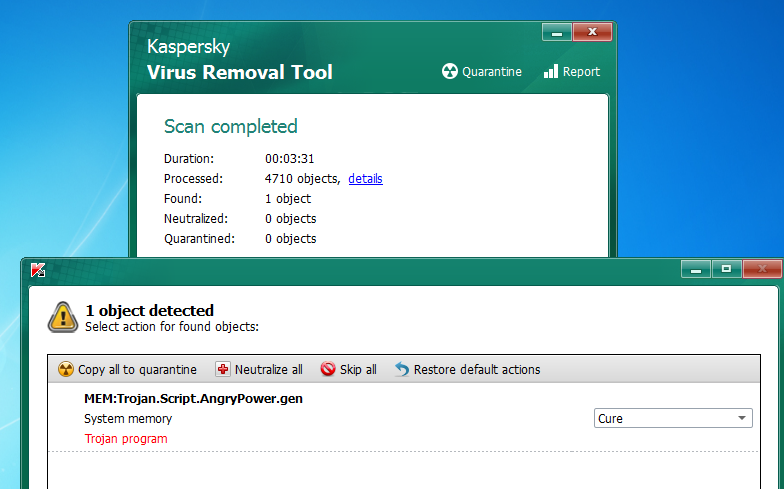The height and width of the screenshot is (489, 784).
Task: Click the Scan completed heading
Action: click(x=230, y=126)
